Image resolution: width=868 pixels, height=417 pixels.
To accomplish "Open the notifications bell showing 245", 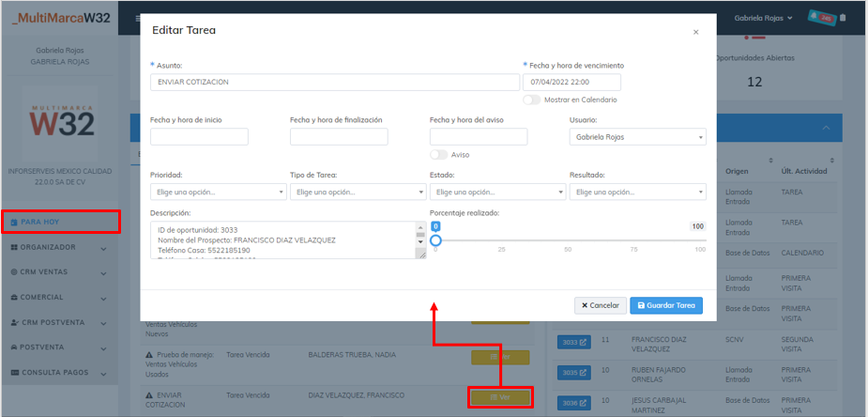I will (x=822, y=18).
